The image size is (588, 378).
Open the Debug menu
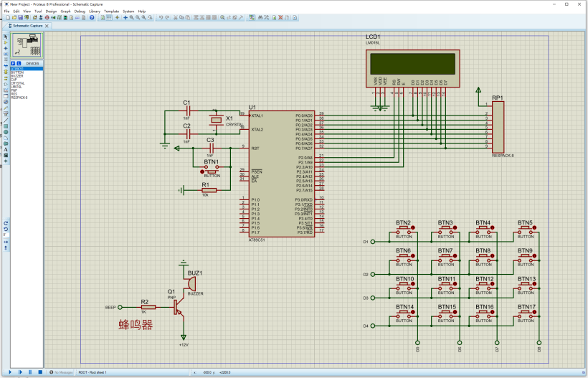pos(80,11)
